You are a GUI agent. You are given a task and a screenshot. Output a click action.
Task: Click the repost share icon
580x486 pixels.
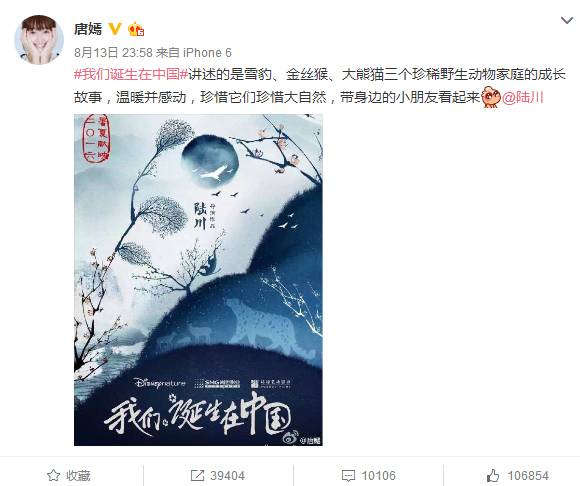[x=197, y=476]
